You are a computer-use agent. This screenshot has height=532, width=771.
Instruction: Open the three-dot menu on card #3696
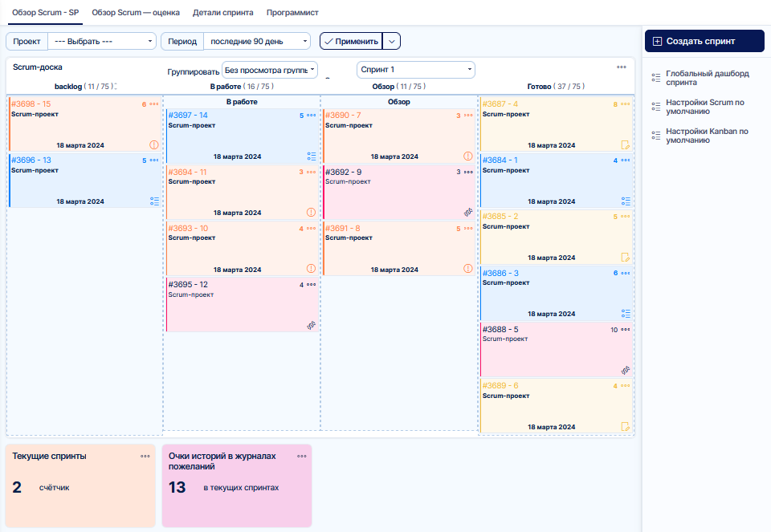point(154,160)
